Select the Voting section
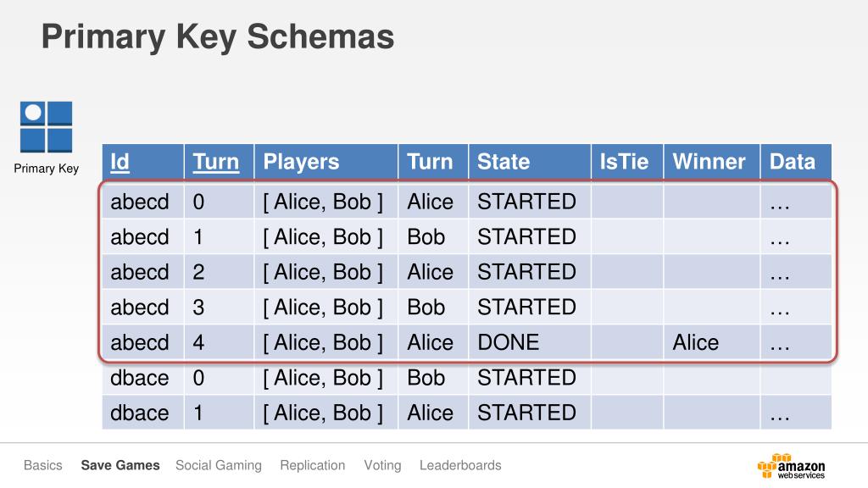 pos(382,465)
